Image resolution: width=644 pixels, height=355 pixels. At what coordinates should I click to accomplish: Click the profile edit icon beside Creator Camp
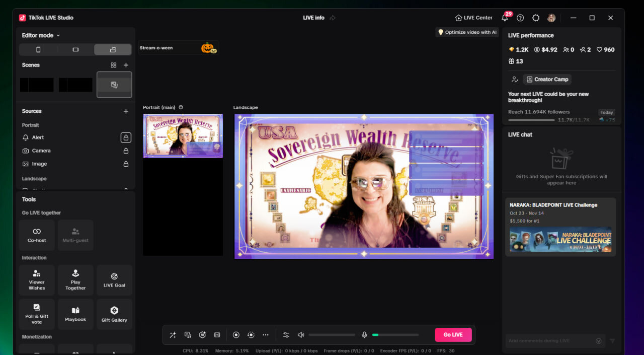(515, 80)
